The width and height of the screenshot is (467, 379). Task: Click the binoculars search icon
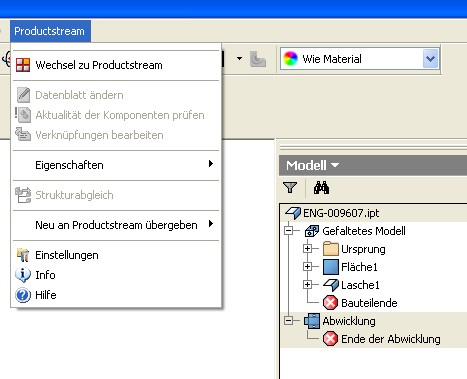(x=321, y=188)
